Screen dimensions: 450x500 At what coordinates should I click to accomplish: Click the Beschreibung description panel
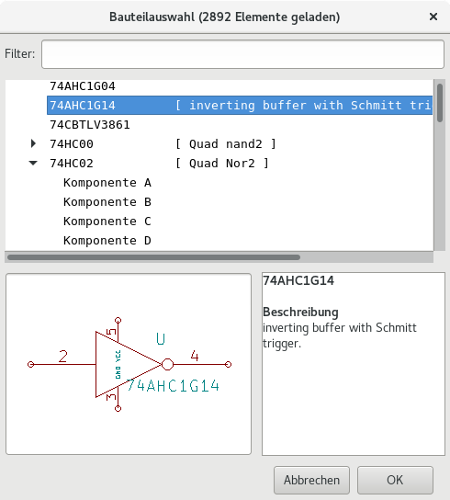click(354, 364)
